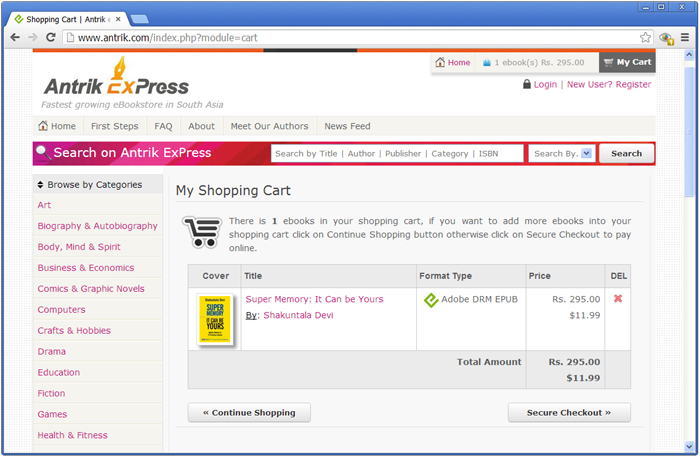Open the Education category
700x458 pixels.
(58, 373)
